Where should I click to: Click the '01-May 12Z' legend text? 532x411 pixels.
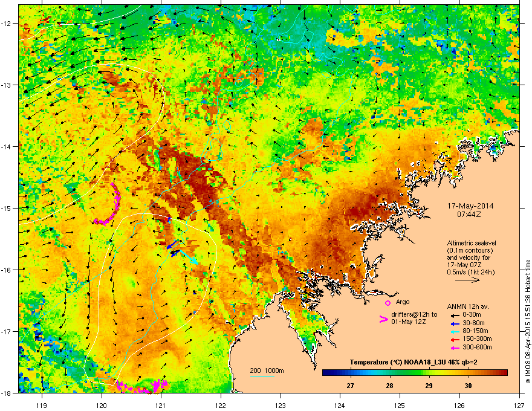click(408, 322)
